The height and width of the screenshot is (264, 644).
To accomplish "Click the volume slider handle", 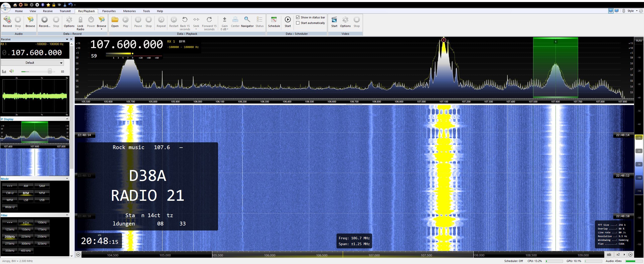I will [x=50, y=71].
